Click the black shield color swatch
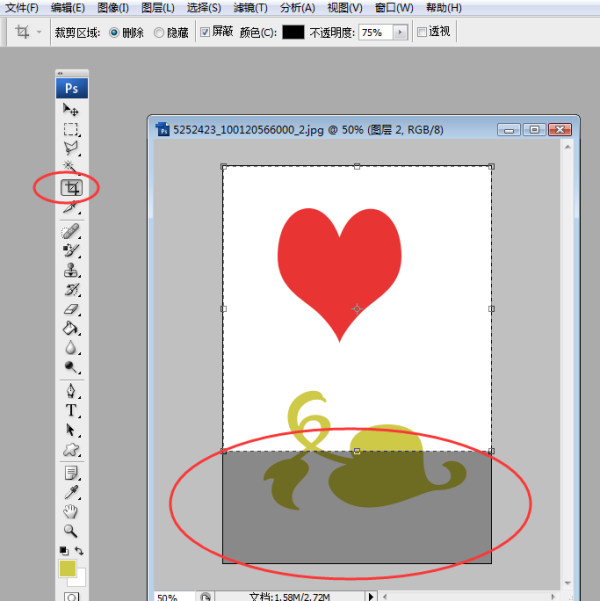Screen dimensions: 600x601 tap(293, 32)
